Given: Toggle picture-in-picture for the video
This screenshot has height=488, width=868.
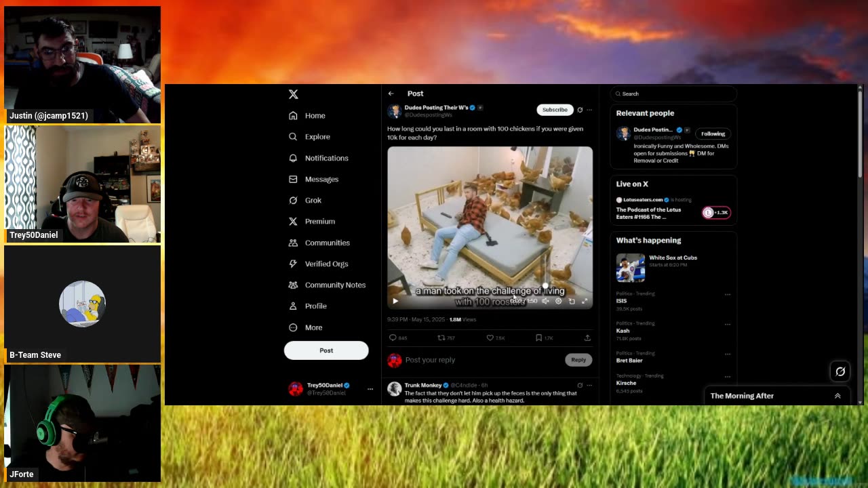Looking at the screenshot, I should [572, 302].
